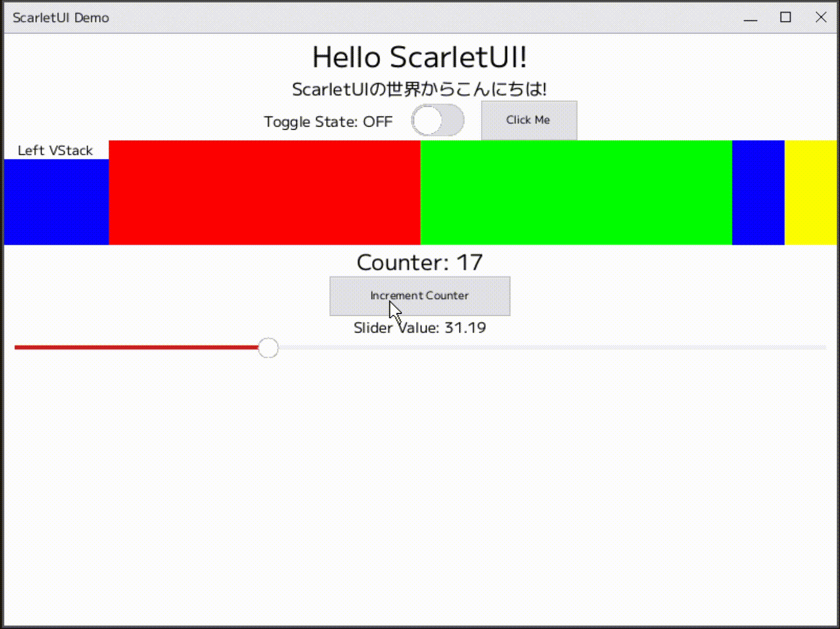Click the Left VStack label
The width and height of the screenshot is (840, 629).
(x=55, y=151)
